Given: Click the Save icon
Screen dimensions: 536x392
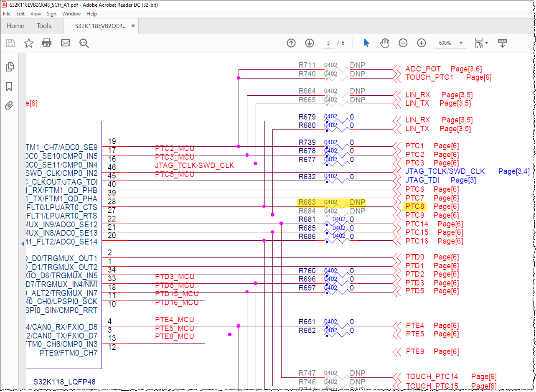Looking at the screenshot, I should pos(10,43).
